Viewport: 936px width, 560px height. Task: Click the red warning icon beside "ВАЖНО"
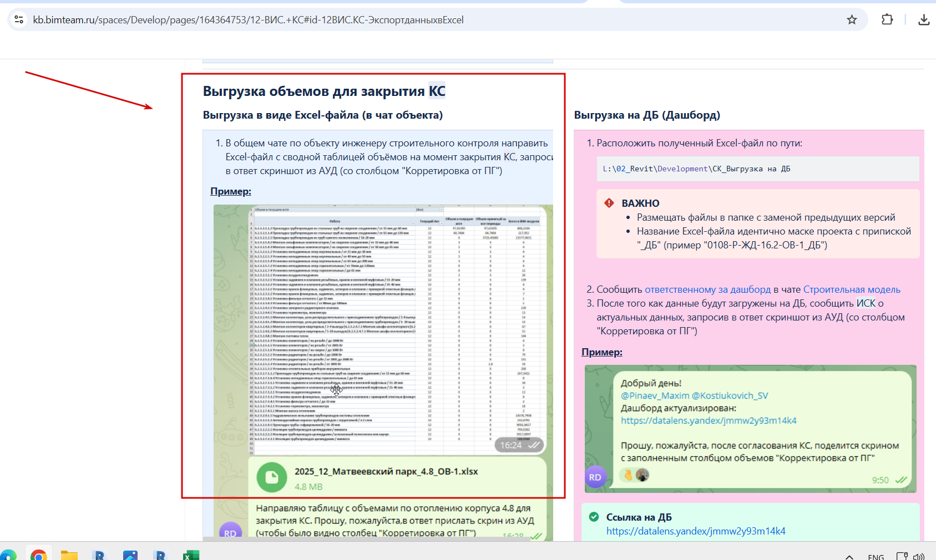[x=609, y=203]
